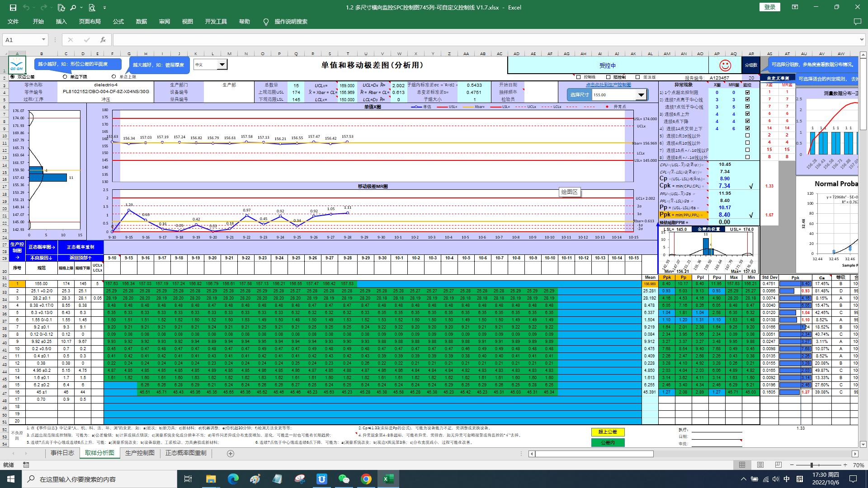Uncheck monitoring for 1个点超出控制限

[x=747, y=93]
